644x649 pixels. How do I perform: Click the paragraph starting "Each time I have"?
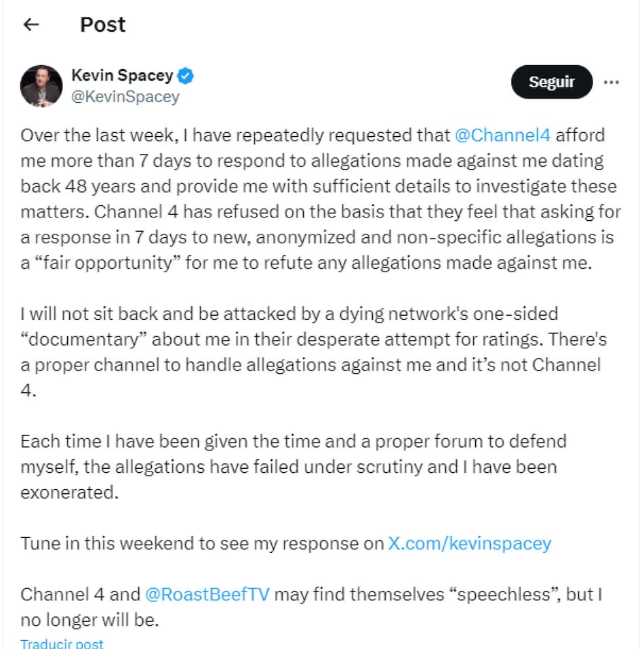pos(293,467)
